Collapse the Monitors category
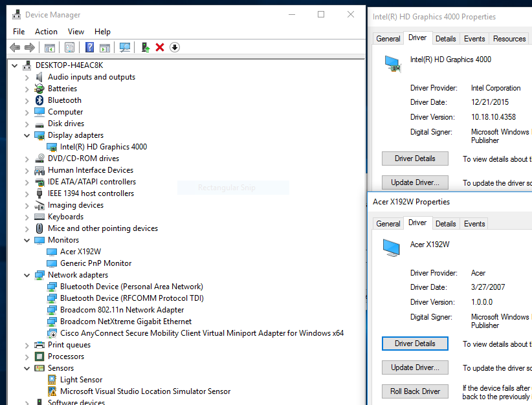The image size is (532, 405). pyautogui.click(x=27, y=240)
